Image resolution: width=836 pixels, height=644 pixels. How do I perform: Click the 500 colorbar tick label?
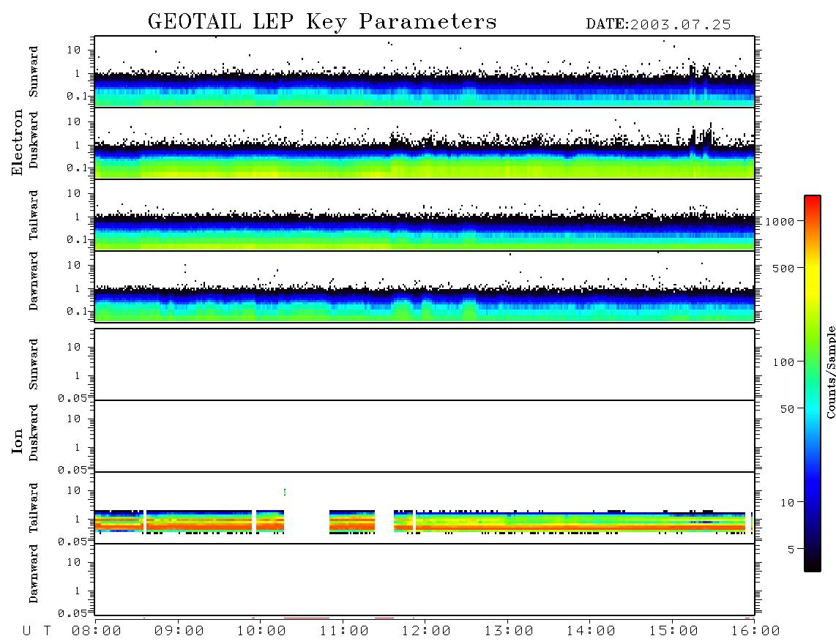pos(783,268)
